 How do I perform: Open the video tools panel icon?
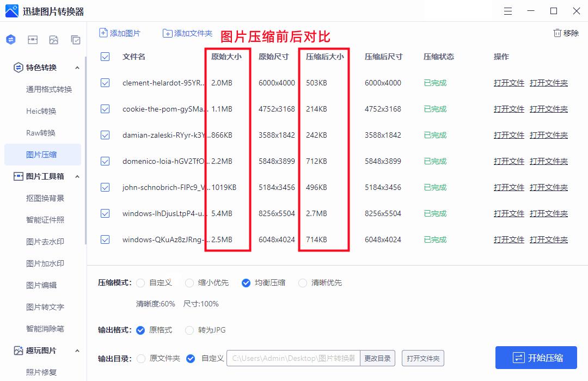click(33, 39)
